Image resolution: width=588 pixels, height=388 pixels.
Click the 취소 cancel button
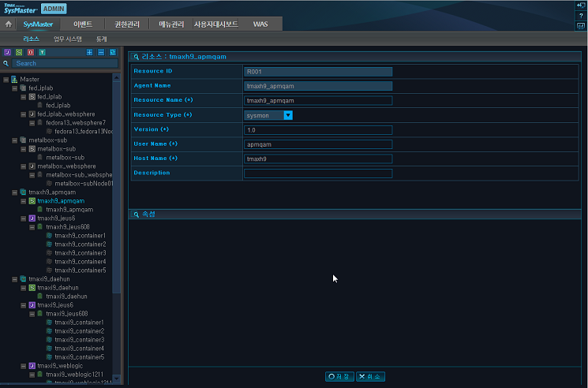(x=370, y=376)
